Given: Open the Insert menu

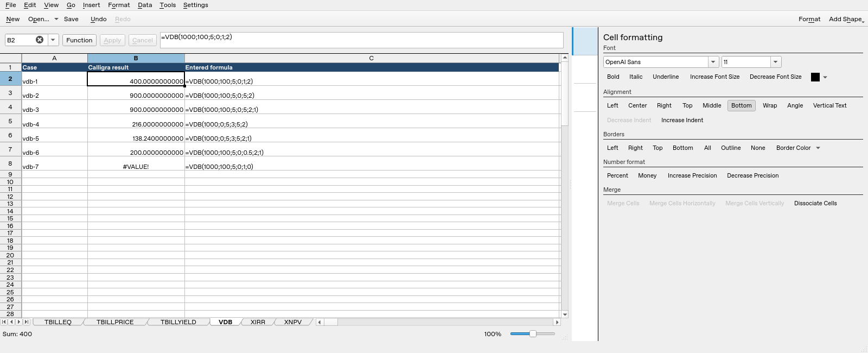Looking at the screenshot, I should click(x=91, y=5).
